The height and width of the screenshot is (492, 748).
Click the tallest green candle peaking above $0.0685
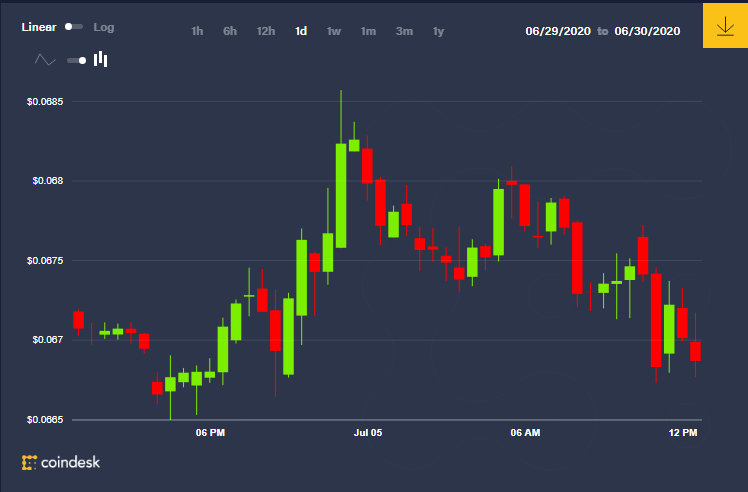click(x=341, y=196)
